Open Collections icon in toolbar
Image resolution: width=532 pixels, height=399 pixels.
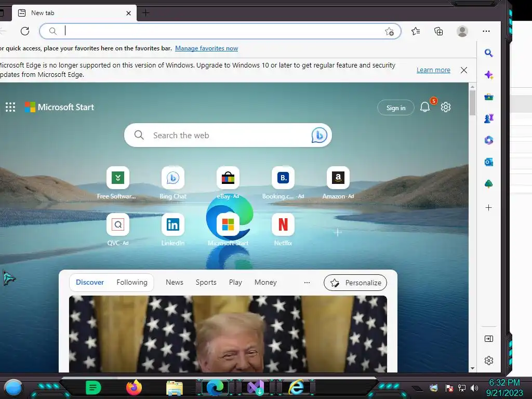click(x=438, y=31)
